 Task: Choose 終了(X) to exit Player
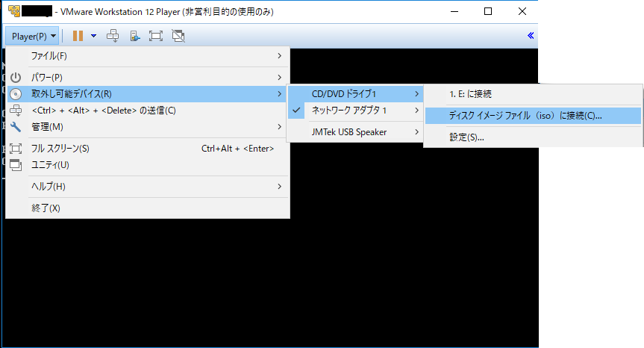148,208
